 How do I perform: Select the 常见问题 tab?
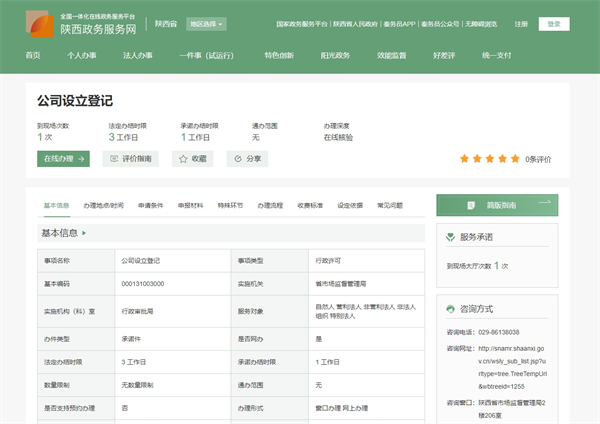pos(390,205)
